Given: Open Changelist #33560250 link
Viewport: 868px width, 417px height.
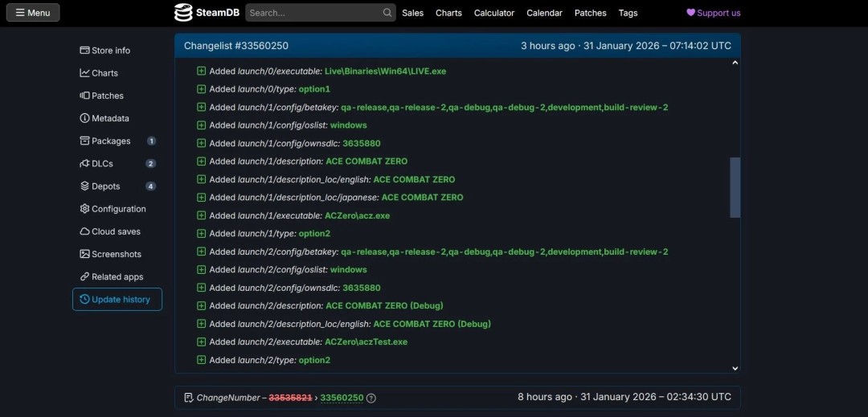Looking at the screenshot, I should pyautogui.click(x=235, y=46).
